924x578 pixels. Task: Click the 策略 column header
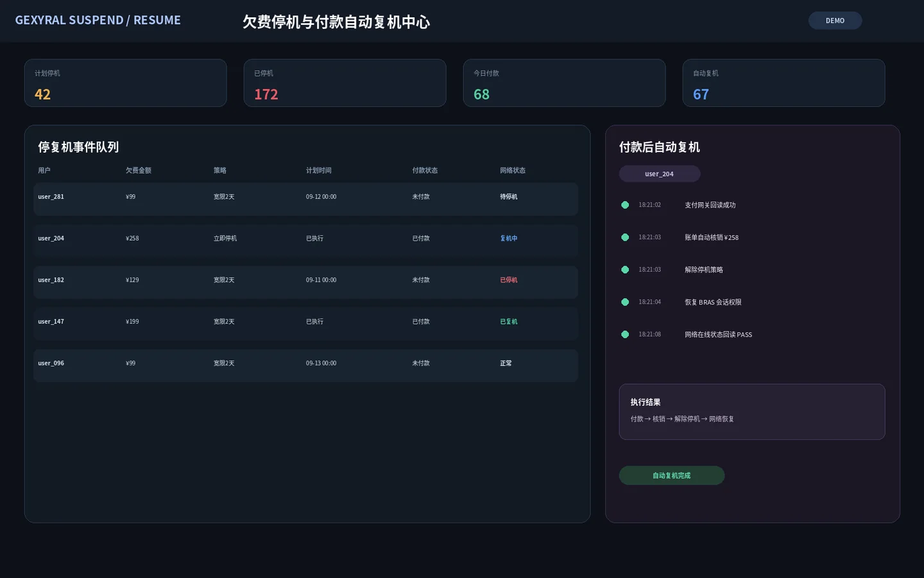pos(220,170)
